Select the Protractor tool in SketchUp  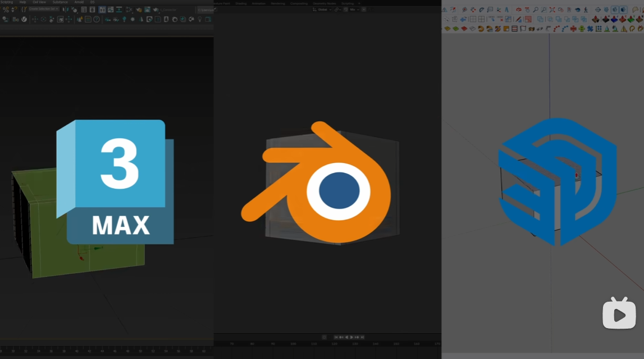481,10
